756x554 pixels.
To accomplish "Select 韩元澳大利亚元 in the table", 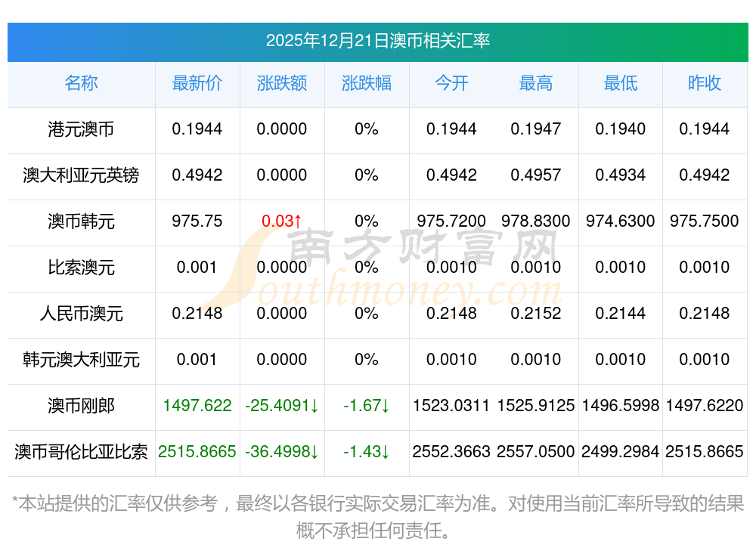I will (81, 360).
